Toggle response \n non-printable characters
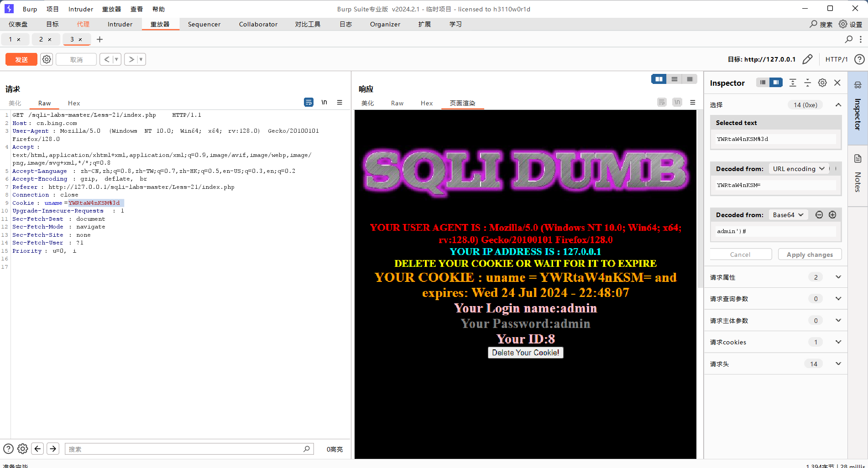868x468 pixels. (677, 102)
